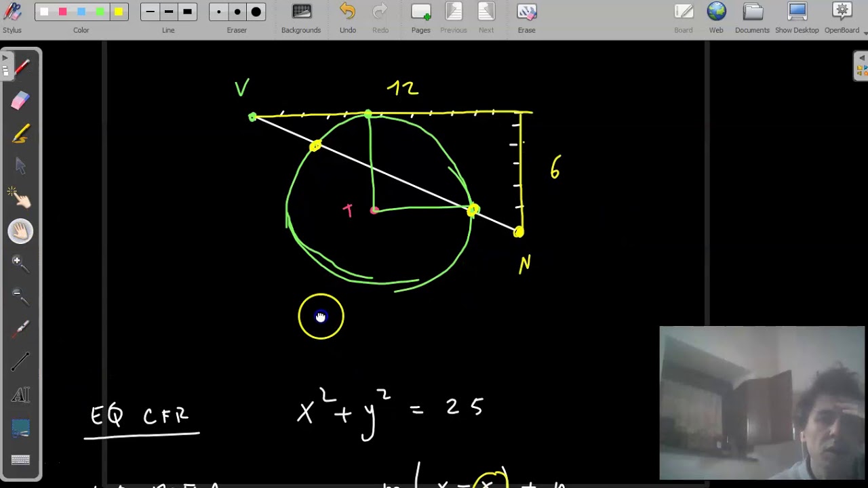Click the greyed Redo arrow
Image resolution: width=868 pixels, height=488 pixels.
(x=380, y=18)
